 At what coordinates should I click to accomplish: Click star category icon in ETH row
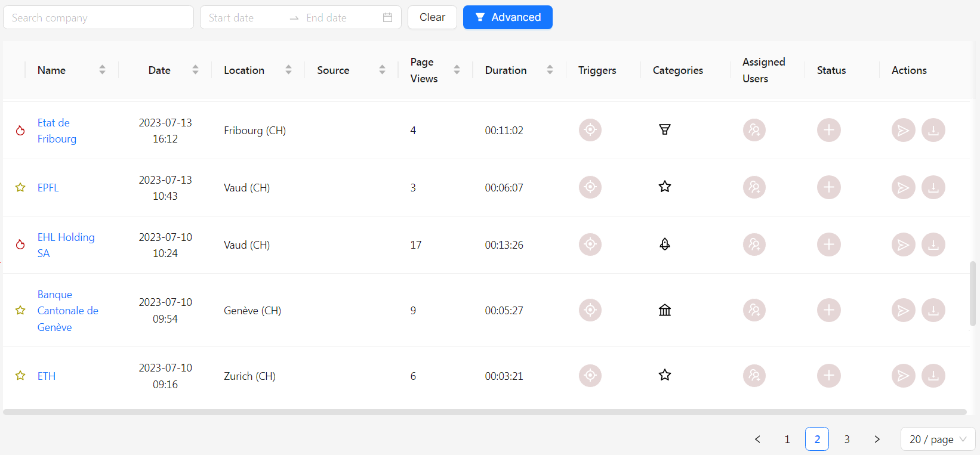coord(665,375)
